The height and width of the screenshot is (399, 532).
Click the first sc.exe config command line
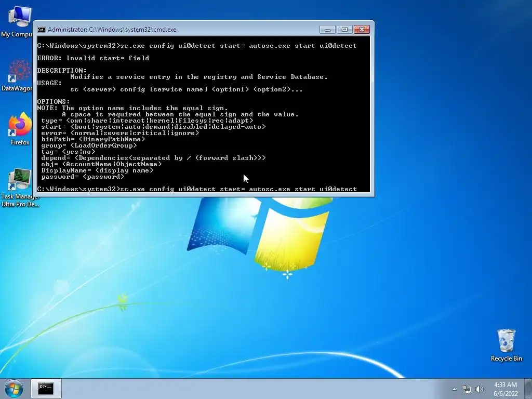[197, 46]
